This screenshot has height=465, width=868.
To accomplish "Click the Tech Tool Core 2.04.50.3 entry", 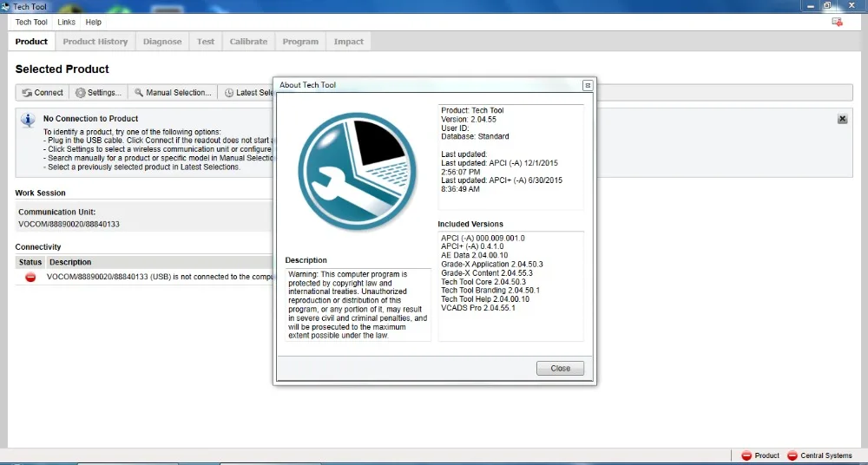I will 483,282.
